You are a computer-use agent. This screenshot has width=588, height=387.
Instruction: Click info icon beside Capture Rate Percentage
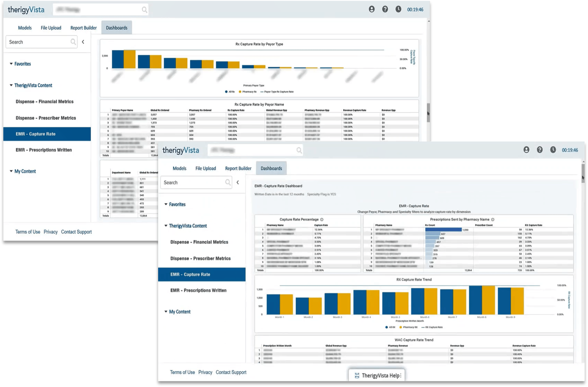(x=322, y=219)
